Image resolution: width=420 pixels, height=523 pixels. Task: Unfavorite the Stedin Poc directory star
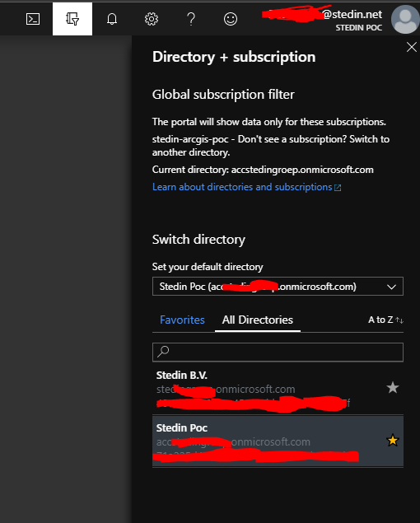coord(393,441)
